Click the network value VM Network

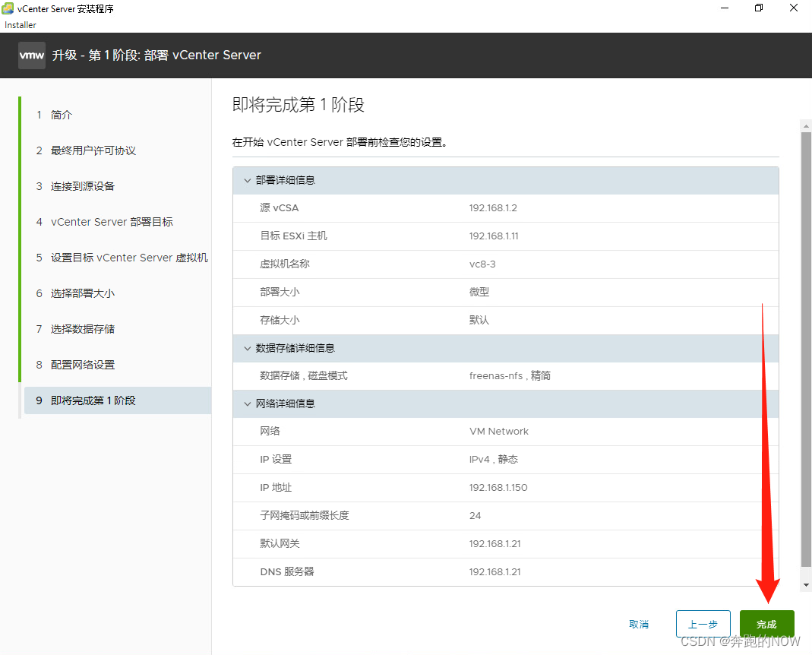point(499,431)
